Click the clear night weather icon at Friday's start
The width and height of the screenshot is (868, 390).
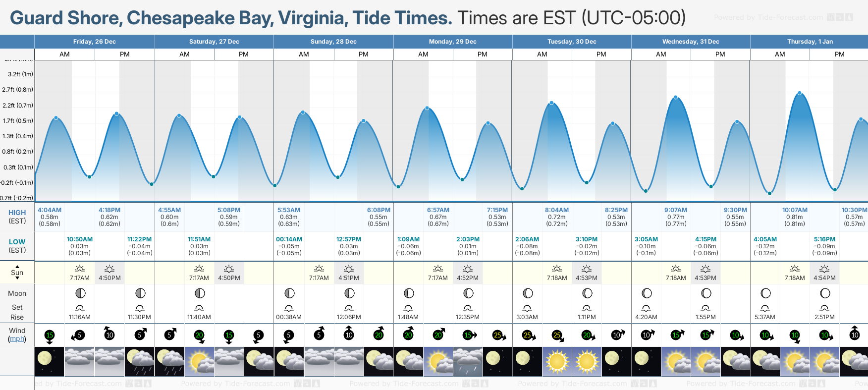(x=49, y=361)
